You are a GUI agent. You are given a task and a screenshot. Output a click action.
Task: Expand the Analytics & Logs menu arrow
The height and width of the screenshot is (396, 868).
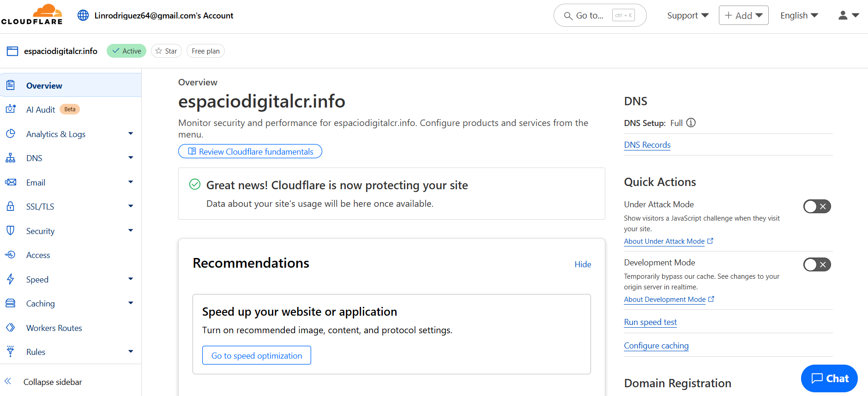[x=131, y=133]
